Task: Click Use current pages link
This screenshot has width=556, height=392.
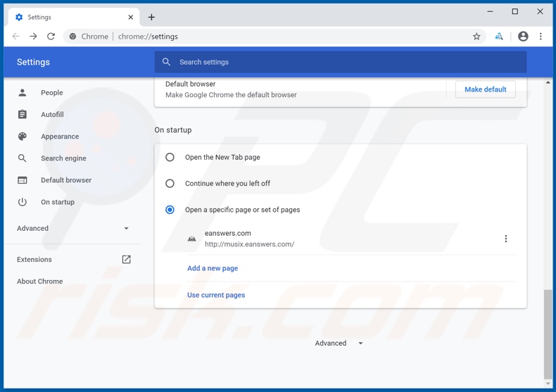Action: pos(216,295)
